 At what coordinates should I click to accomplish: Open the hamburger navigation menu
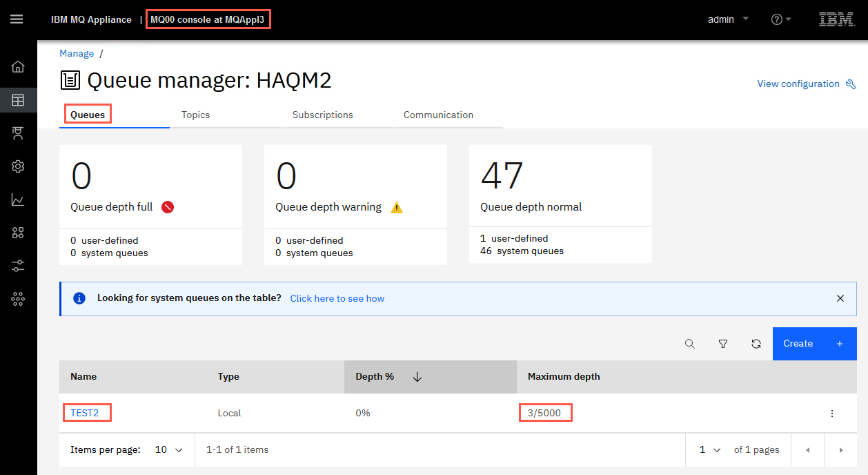point(17,19)
